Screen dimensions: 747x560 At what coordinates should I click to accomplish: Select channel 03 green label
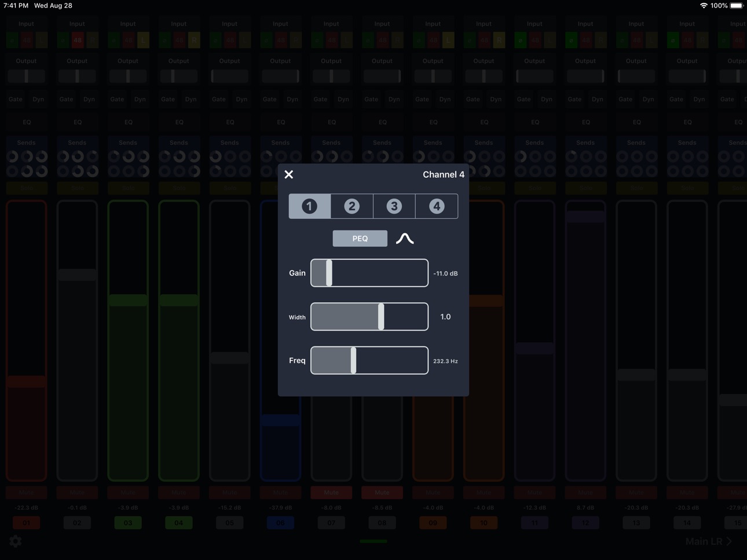(x=128, y=523)
